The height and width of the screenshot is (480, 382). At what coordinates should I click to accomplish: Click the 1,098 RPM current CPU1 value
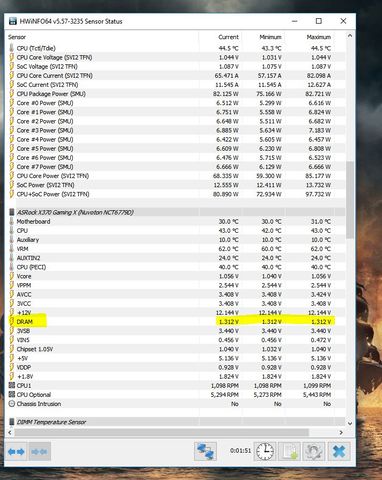[225, 386]
